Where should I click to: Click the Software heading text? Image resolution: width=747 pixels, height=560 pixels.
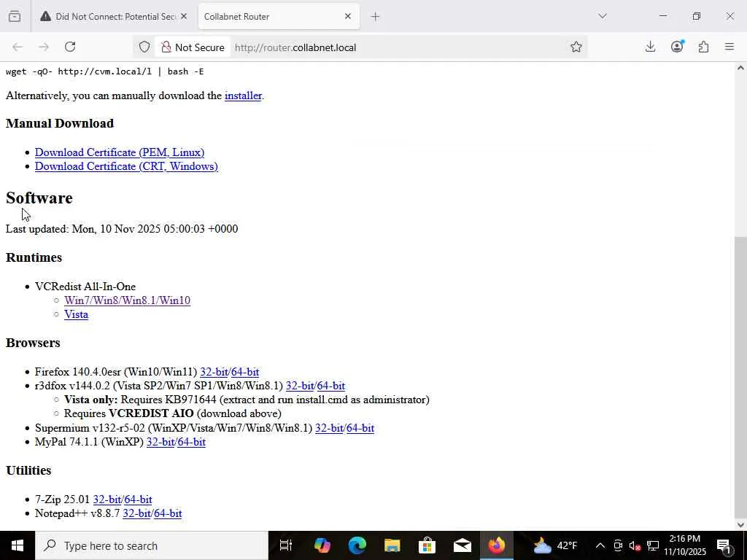pos(39,198)
